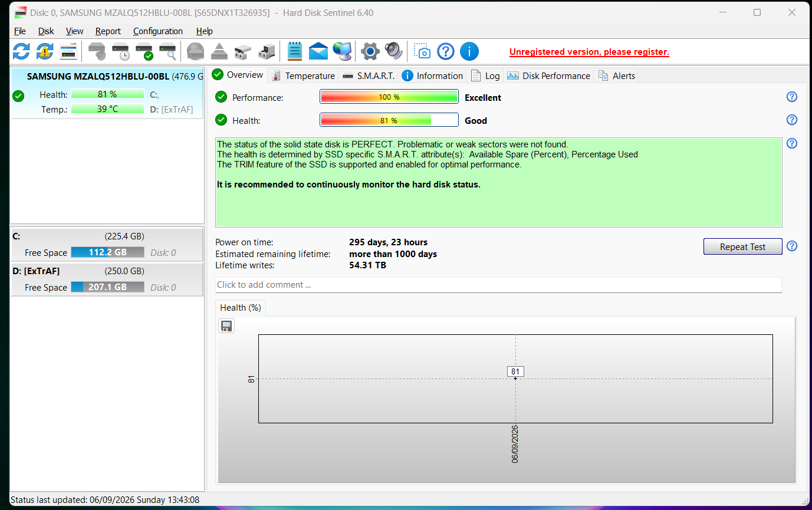Image resolution: width=812 pixels, height=510 pixels.
Task: Click the gray globe disk toolbar icon
Action: [195, 52]
